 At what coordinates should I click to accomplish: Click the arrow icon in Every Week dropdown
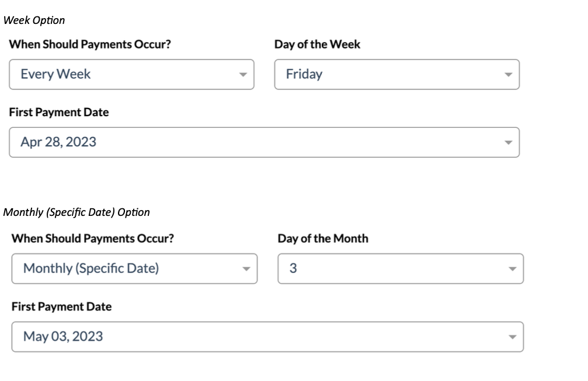click(243, 75)
